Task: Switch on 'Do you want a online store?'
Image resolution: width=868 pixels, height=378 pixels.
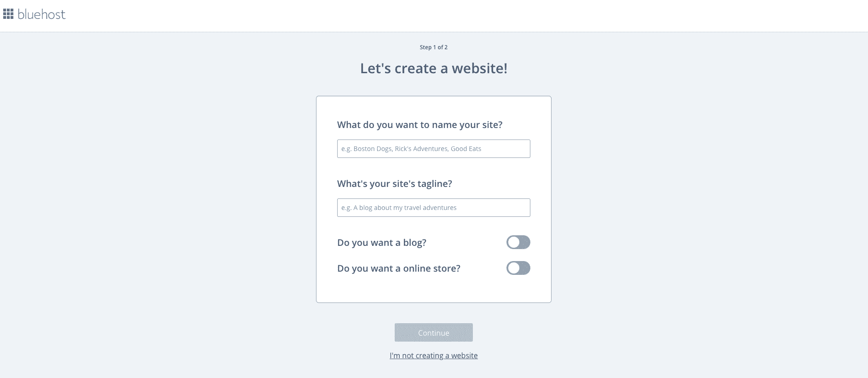Action: [518, 268]
